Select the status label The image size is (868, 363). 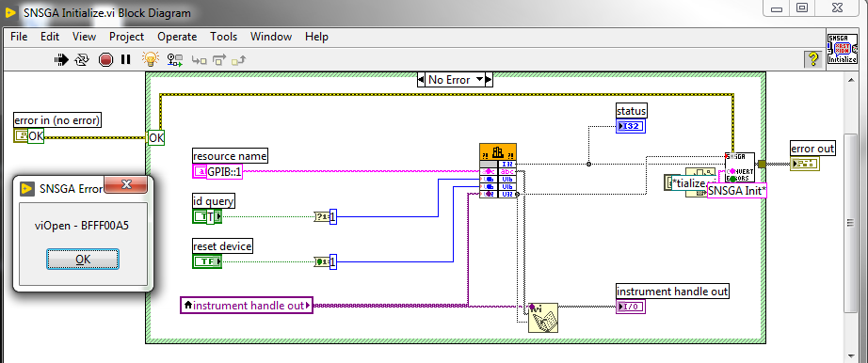point(632,111)
